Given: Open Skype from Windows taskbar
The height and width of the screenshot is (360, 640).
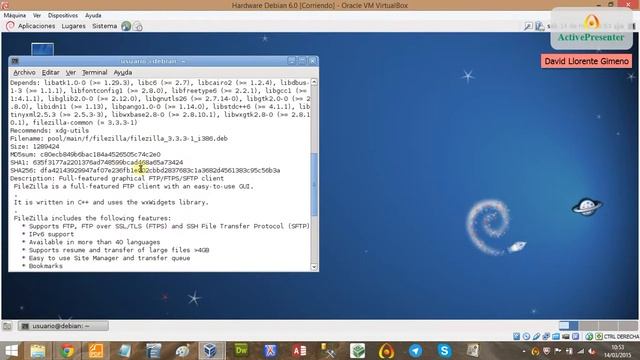Looking at the screenshot, I should [444, 351].
